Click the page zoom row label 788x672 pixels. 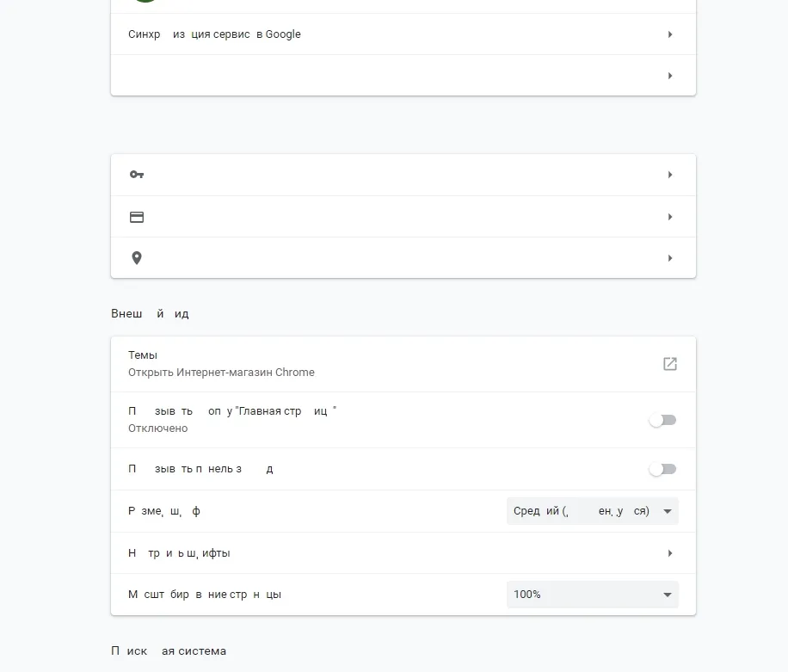(x=205, y=594)
